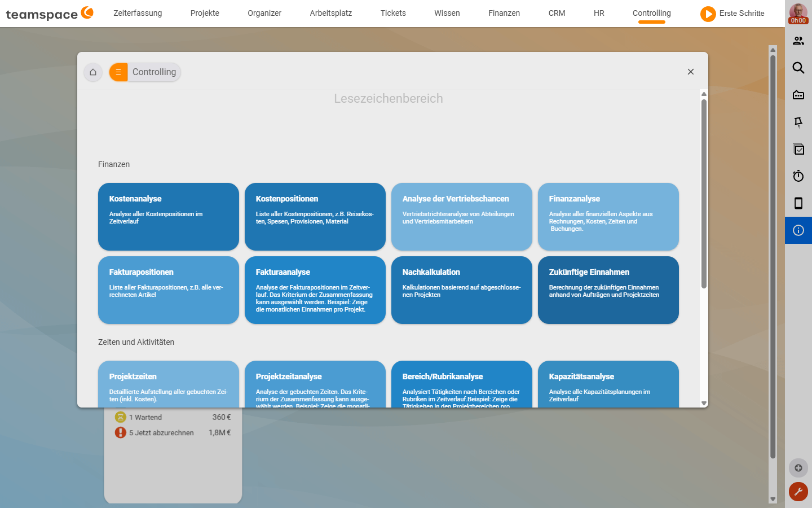Click the 360 € amount
Image resolution: width=812 pixels, height=508 pixels.
222,417
